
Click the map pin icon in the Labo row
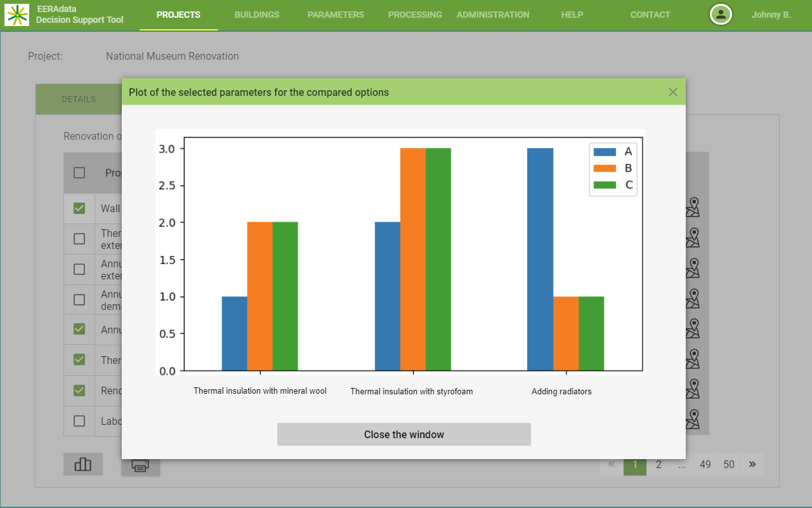click(693, 420)
